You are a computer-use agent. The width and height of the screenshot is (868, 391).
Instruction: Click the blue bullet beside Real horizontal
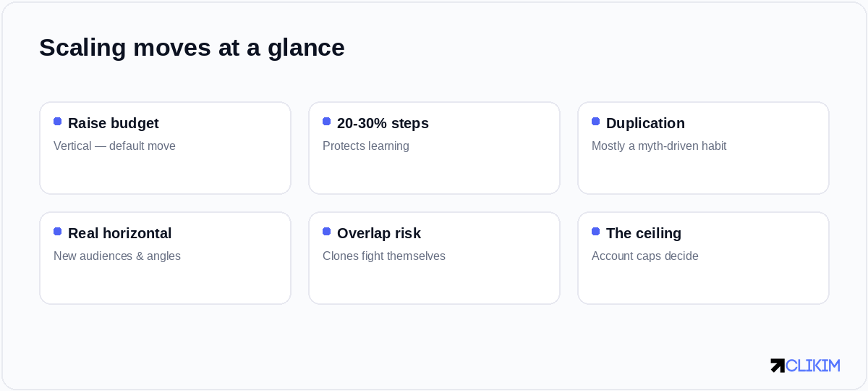point(58,232)
